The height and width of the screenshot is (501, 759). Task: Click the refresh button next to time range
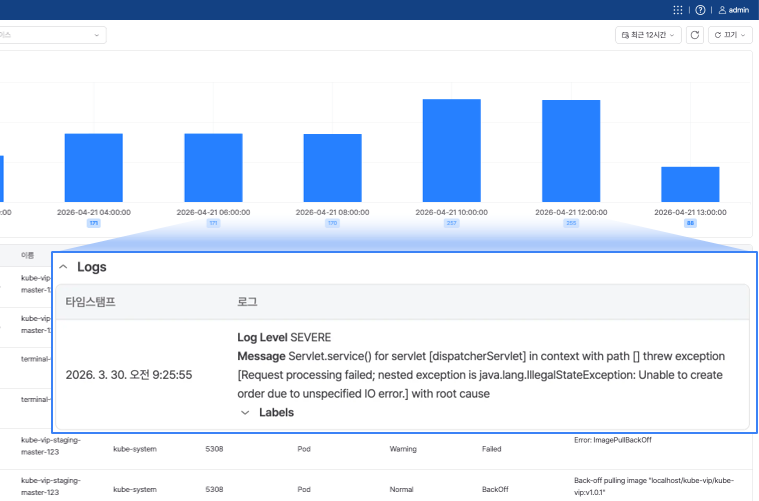[x=695, y=35]
